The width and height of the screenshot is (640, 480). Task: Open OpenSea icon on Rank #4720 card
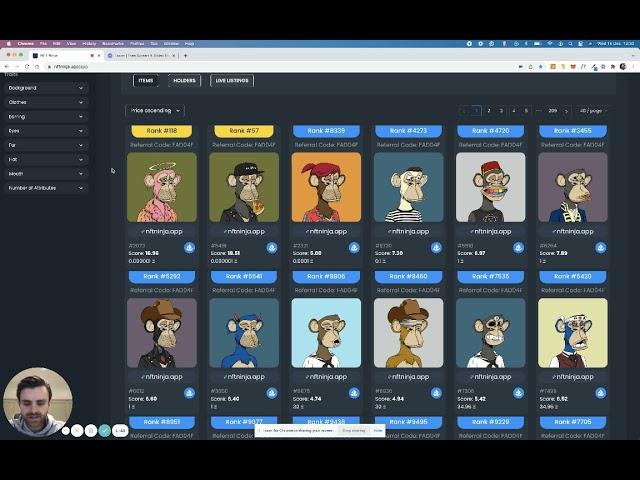click(x=518, y=248)
